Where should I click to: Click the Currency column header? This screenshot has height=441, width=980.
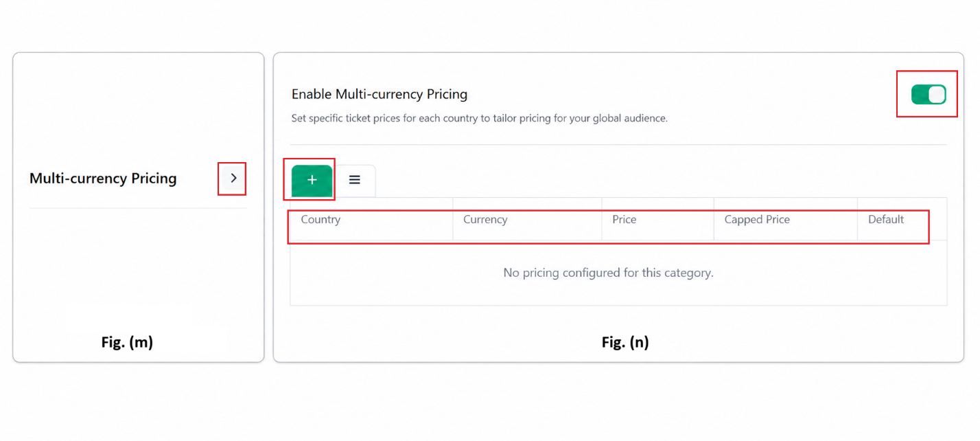(x=485, y=220)
